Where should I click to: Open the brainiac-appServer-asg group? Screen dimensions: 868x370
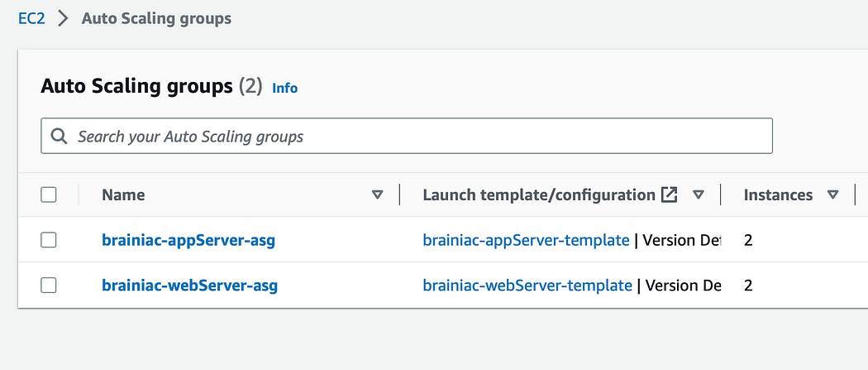pos(188,240)
